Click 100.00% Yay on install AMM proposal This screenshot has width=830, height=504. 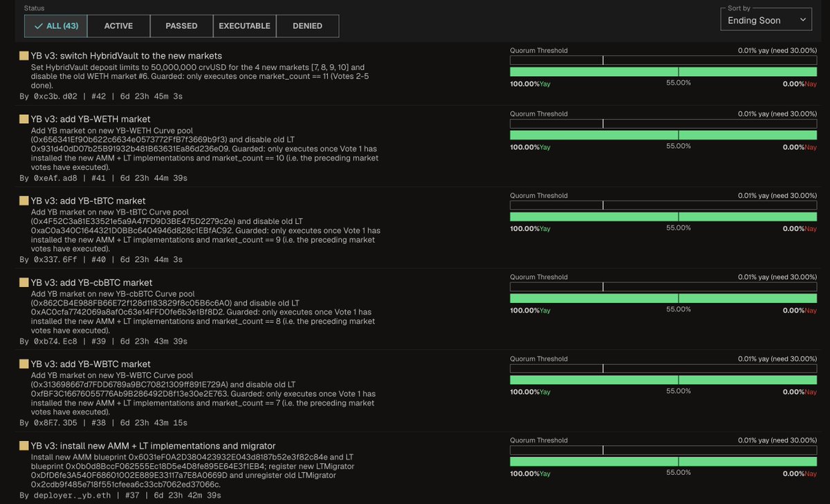tap(531, 474)
